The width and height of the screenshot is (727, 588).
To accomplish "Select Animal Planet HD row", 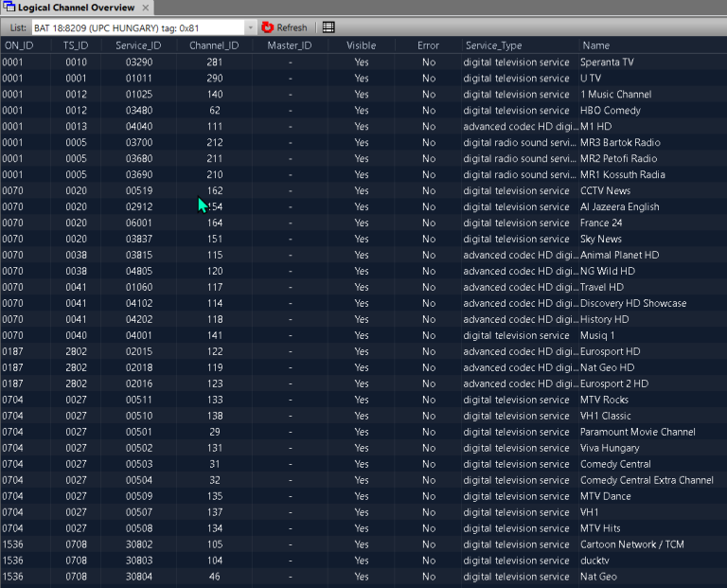I will [x=363, y=255].
